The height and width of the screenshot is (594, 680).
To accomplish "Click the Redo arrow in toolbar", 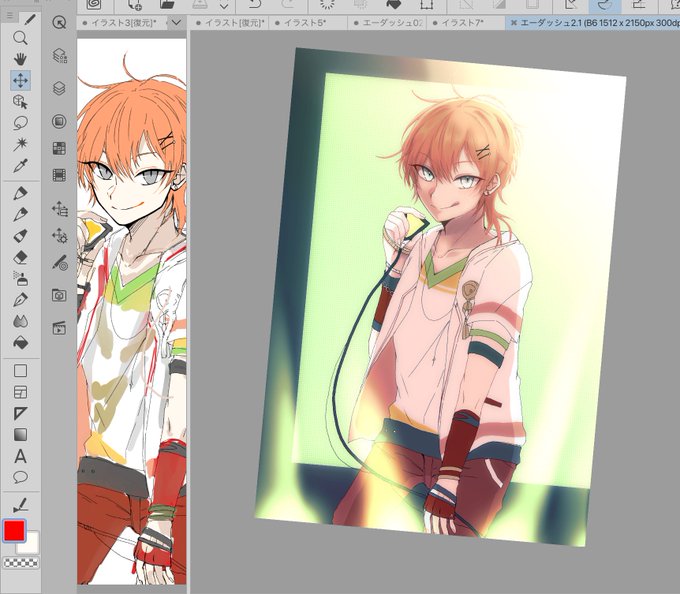I will [287, 5].
